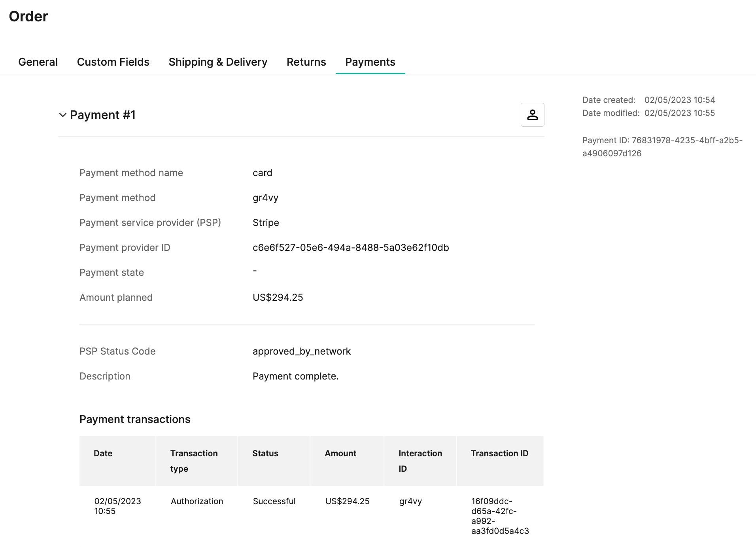
Task: Open the Returns tab
Action: click(x=306, y=62)
